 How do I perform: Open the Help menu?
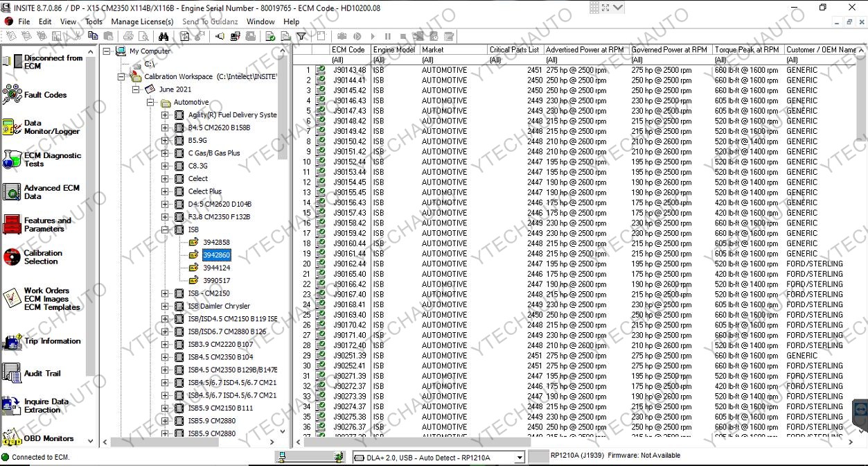point(291,21)
